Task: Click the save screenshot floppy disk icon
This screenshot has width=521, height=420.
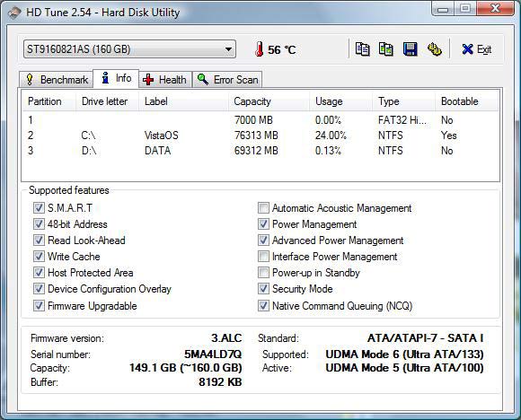Action: coord(411,49)
